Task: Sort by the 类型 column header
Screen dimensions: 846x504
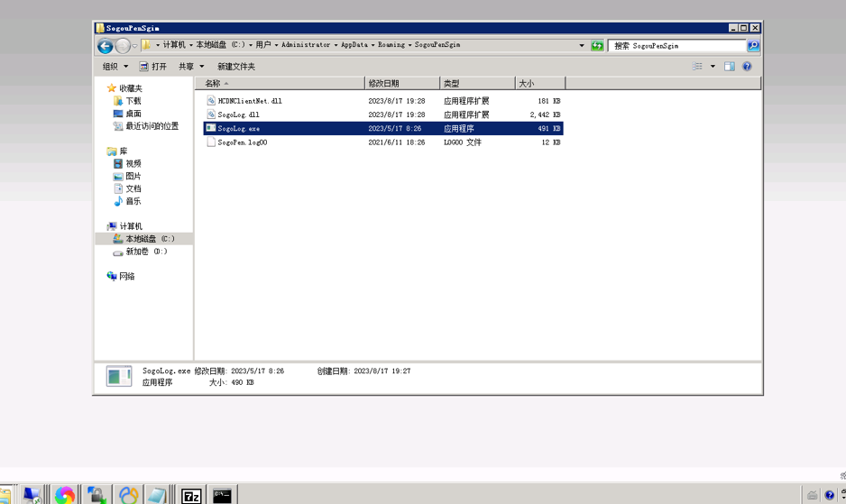Action: coord(477,83)
